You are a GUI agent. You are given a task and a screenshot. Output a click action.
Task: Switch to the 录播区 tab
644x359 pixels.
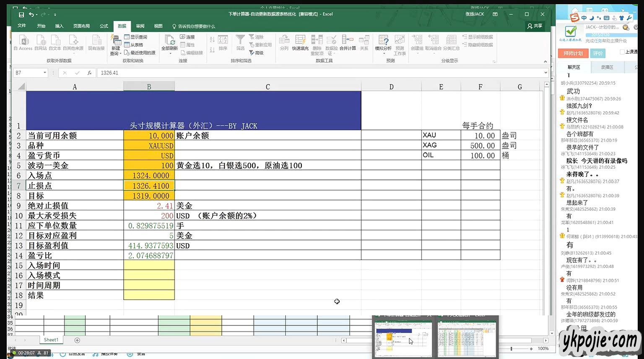point(607,67)
